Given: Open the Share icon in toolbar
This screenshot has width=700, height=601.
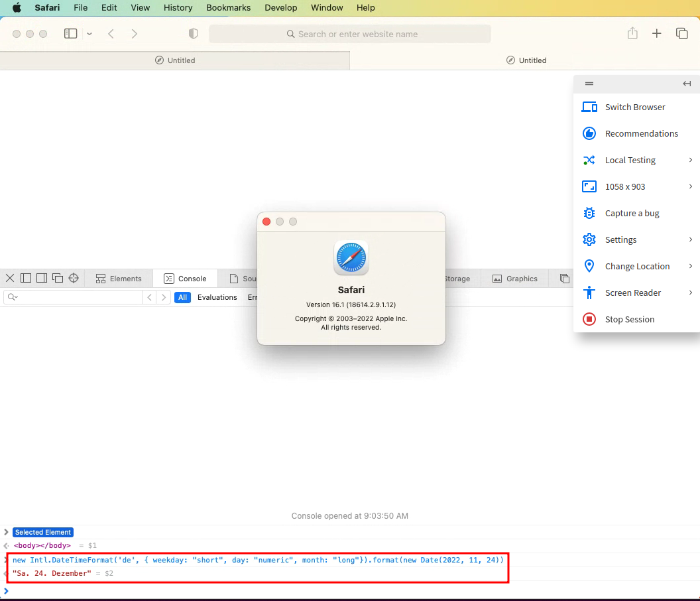Looking at the screenshot, I should (x=632, y=33).
